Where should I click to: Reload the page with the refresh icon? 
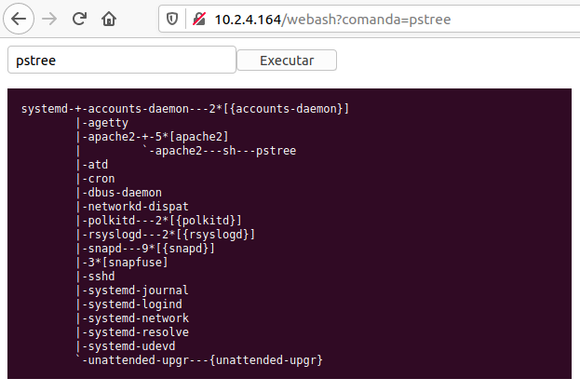pyautogui.click(x=79, y=19)
